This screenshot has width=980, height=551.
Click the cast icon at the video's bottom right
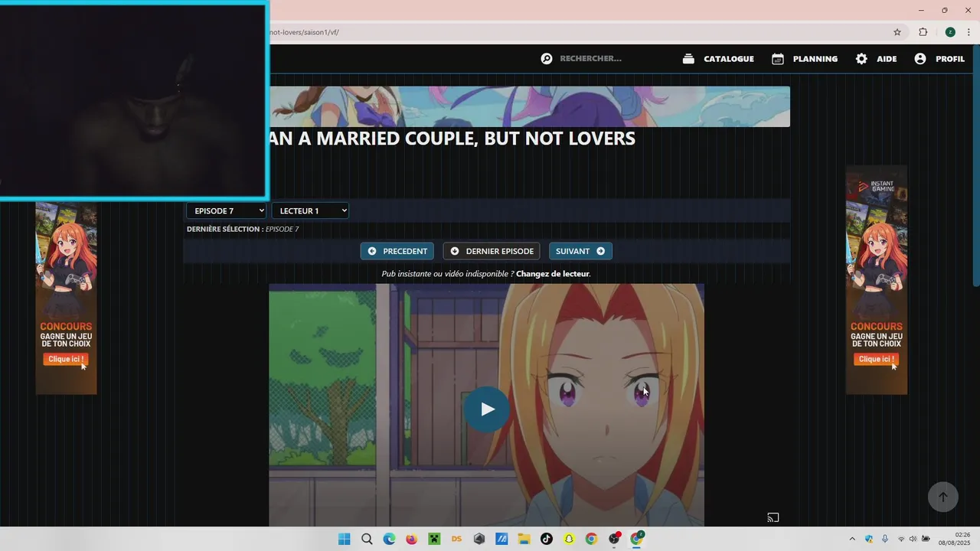coord(773,518)
